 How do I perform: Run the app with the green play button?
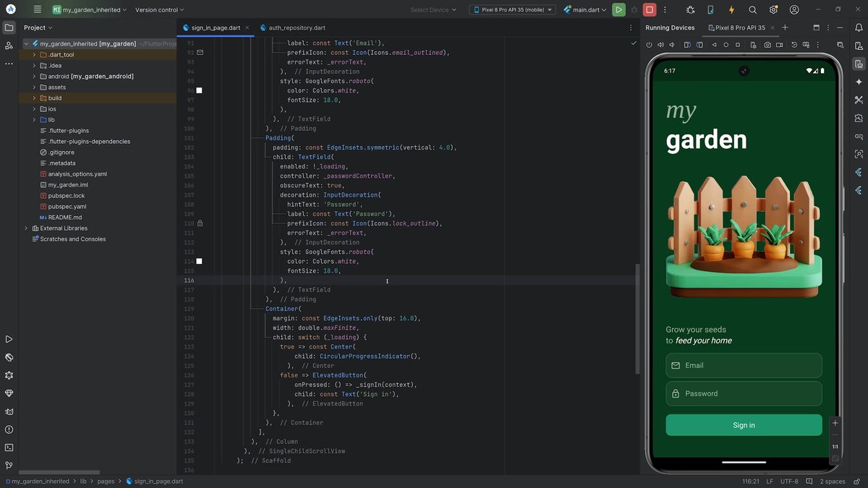[618, 10]
